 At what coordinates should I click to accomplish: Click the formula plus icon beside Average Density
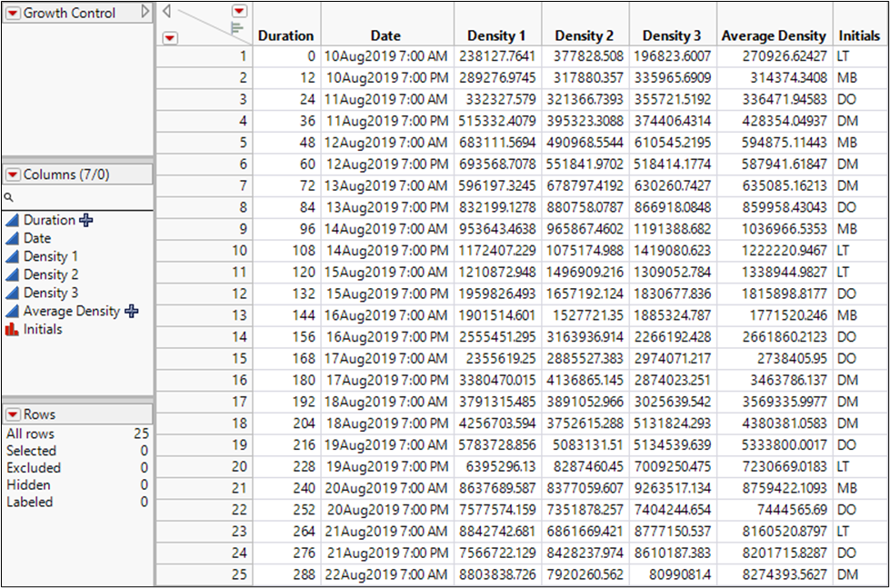pyautogui.click(x=131, y=311)
